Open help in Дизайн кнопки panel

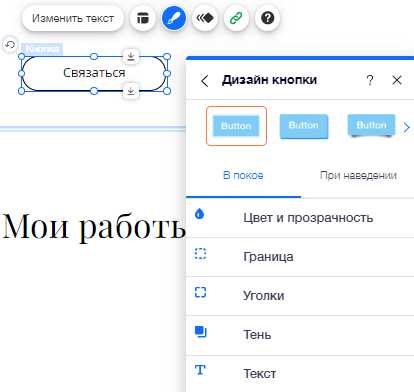click(370, 80)
